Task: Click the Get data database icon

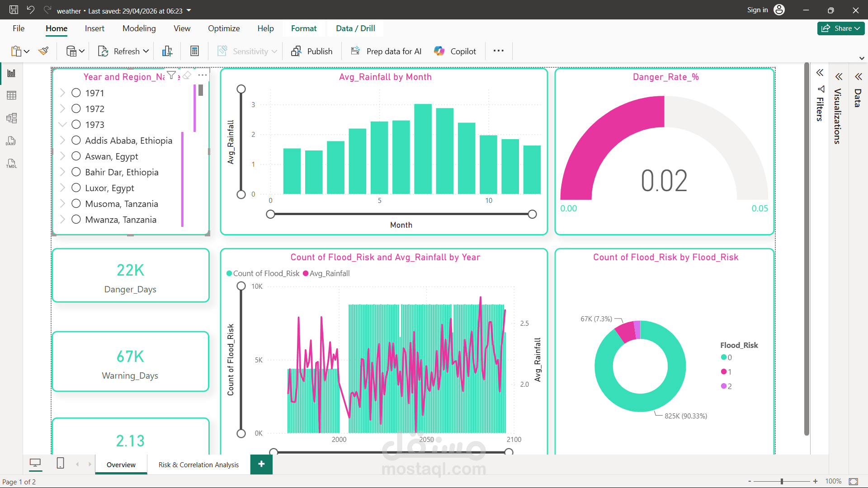Action: point(71,51)
